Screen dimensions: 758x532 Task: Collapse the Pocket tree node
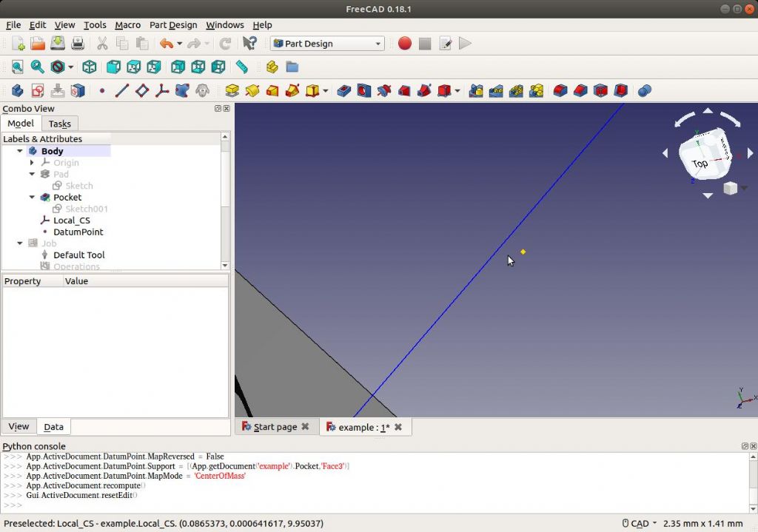(x=32, y=197)
